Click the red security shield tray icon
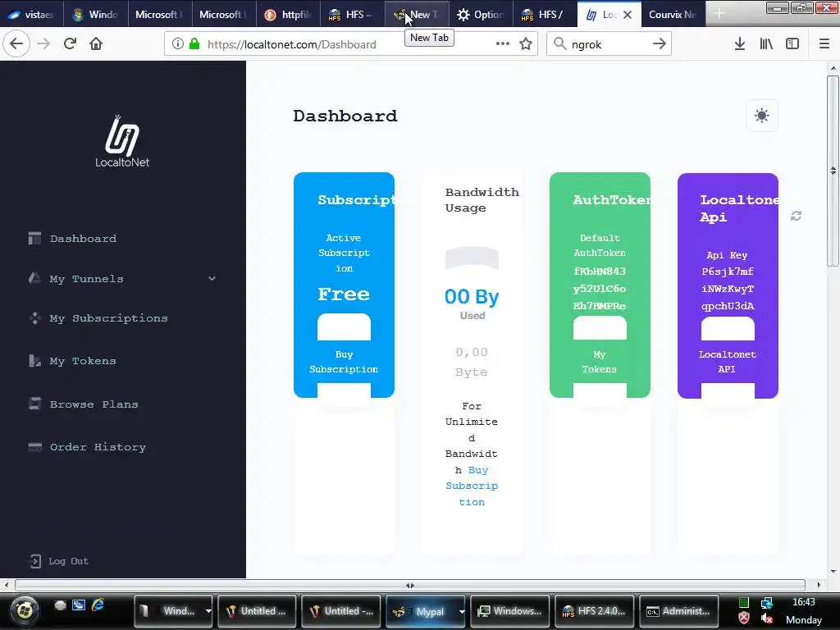Image resolution: width=840 pixels, height=630 pixels. (x=744, y=619)
